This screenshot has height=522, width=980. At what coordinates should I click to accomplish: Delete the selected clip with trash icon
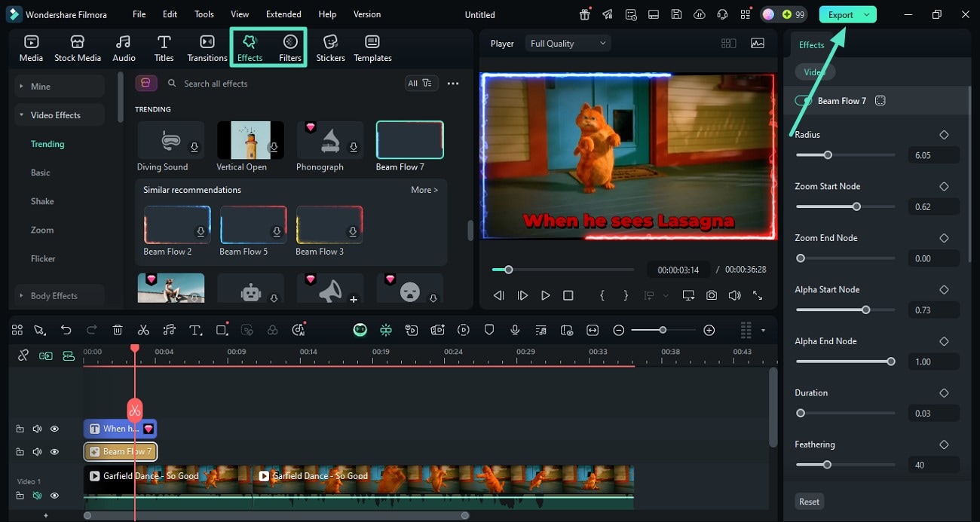(x=118, y=330)
